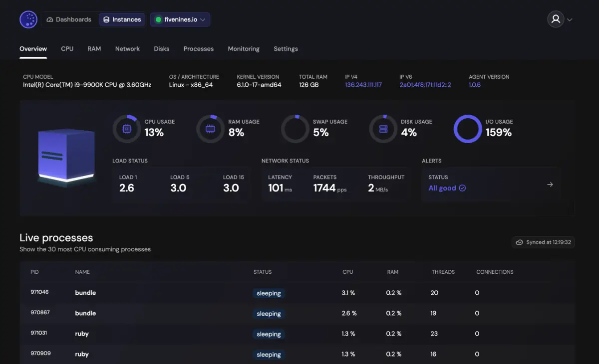Select the Instances navigation item
The width and height of the screenshot is (599, 364).
[122, 19]
